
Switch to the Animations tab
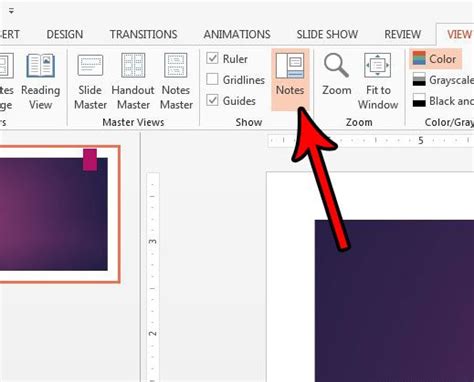[237, 34]
